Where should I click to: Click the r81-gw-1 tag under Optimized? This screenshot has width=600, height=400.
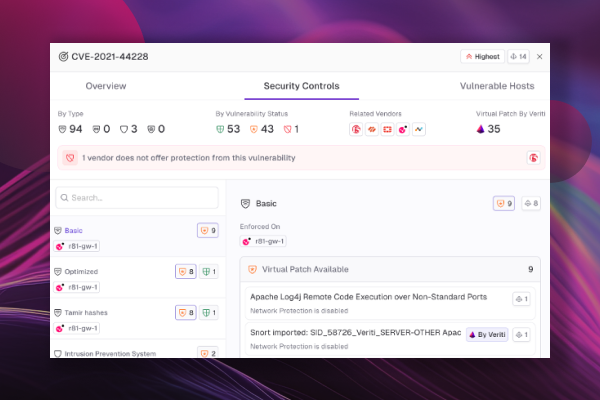pyautogui.click(x=77, y=287)
